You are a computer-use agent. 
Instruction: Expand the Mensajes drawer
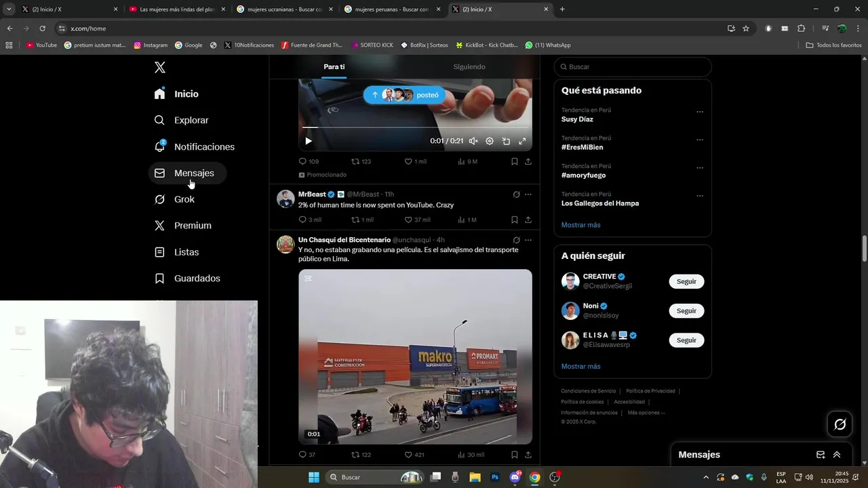tap(837, 455)
